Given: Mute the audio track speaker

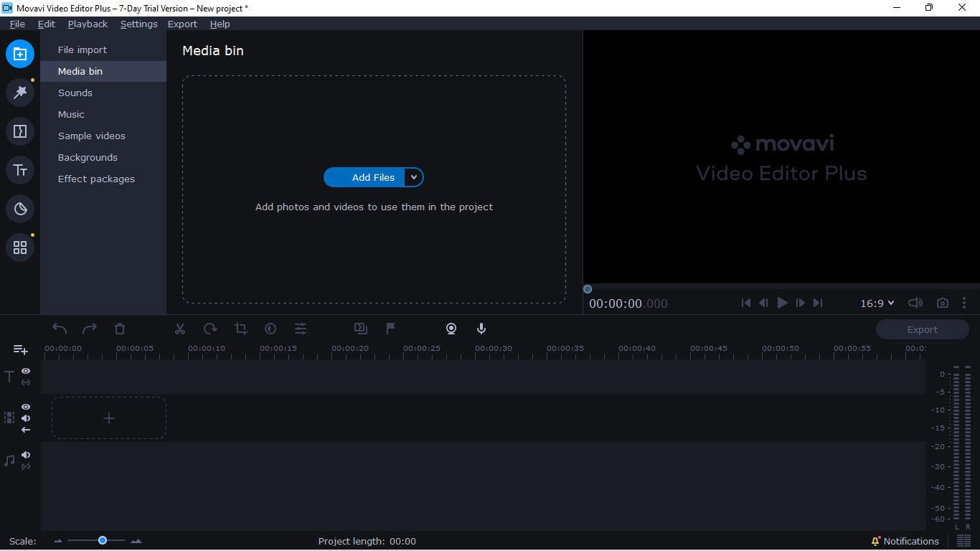Looking at the screenshot, I should [26, 455].
